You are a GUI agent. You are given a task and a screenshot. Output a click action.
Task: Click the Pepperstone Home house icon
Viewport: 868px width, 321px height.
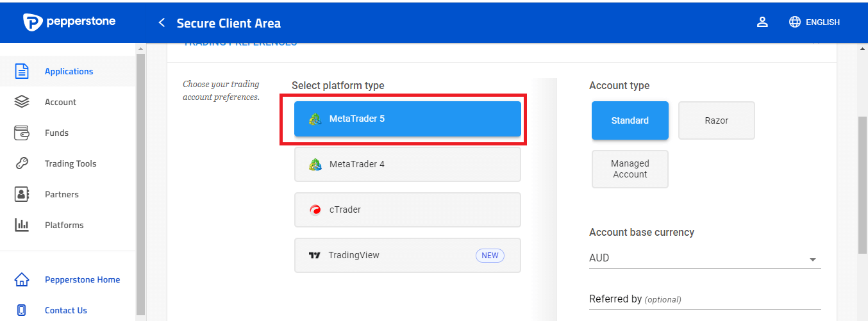[x=22, y=279]
